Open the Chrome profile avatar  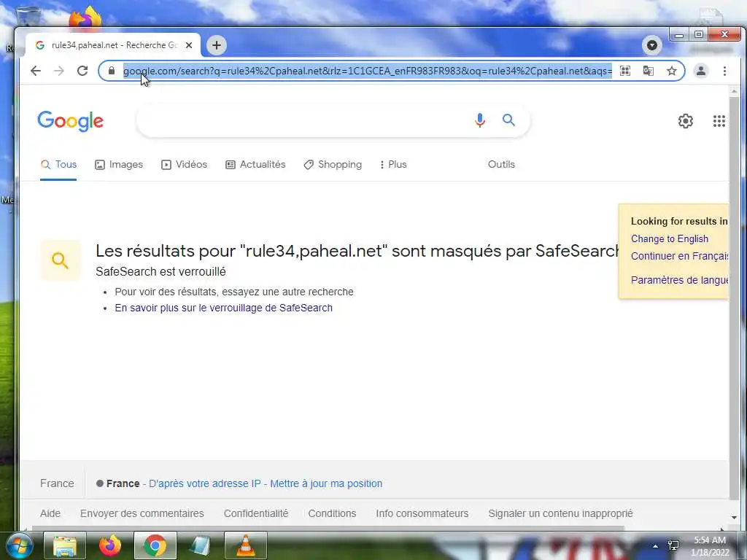pyautogui.click(x=701, y=71)
